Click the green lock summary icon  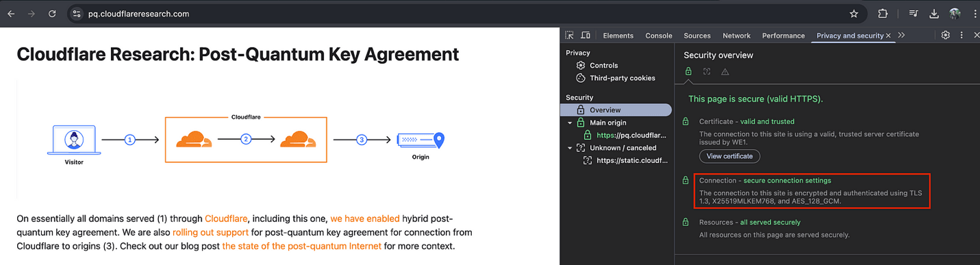point(688,71)
